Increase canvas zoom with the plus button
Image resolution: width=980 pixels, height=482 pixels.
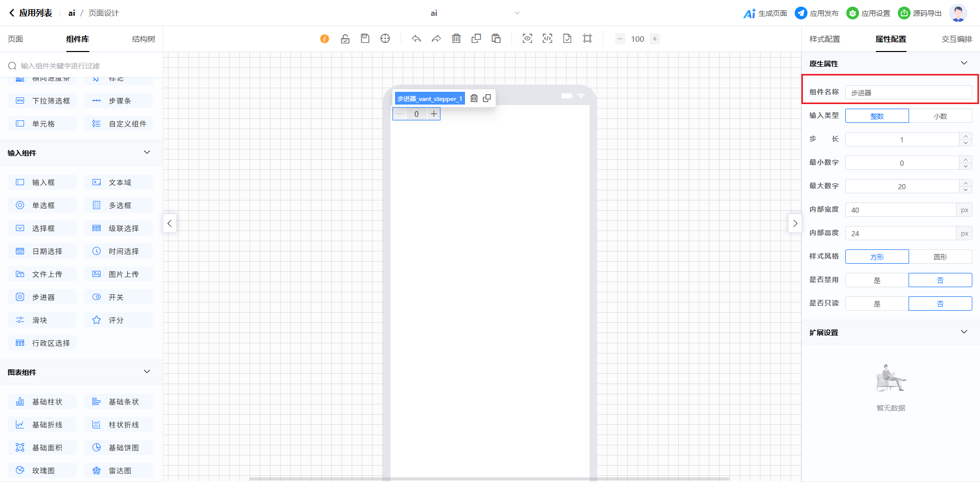(655, 39)
